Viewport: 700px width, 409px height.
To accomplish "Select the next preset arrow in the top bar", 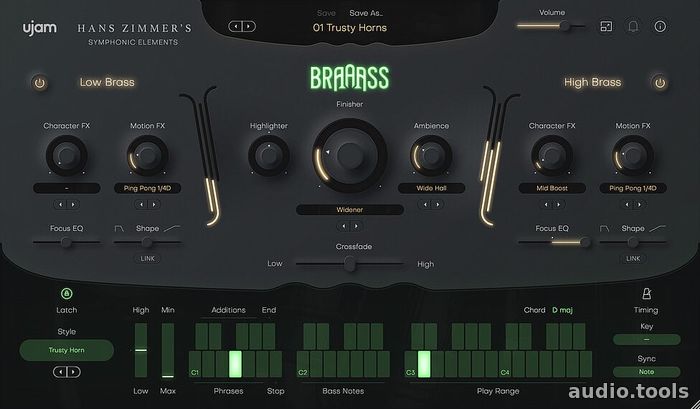I will pos(249,26).
